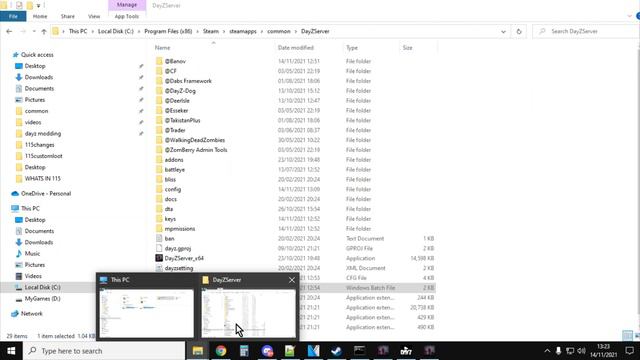This screenshot has height=360, width=640.
Task: Click Steam in the address path
Action: [x=211, y=31]
